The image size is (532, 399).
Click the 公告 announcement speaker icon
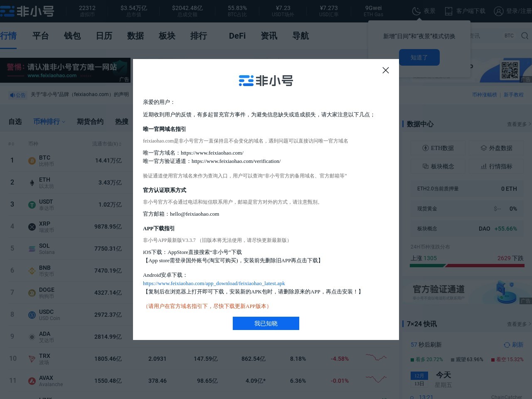(x=12, y=95)
